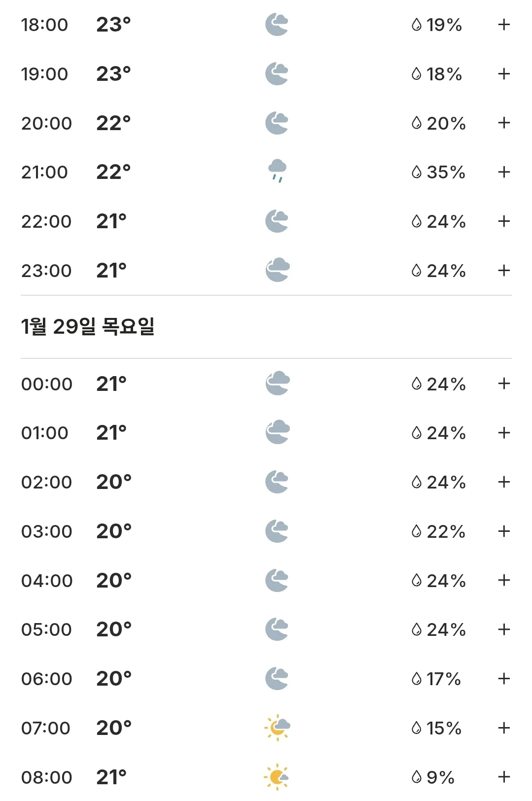
Task: Click the cloudy night icon at 18:00
Action: pyautogui.click(x=277, y=25)
